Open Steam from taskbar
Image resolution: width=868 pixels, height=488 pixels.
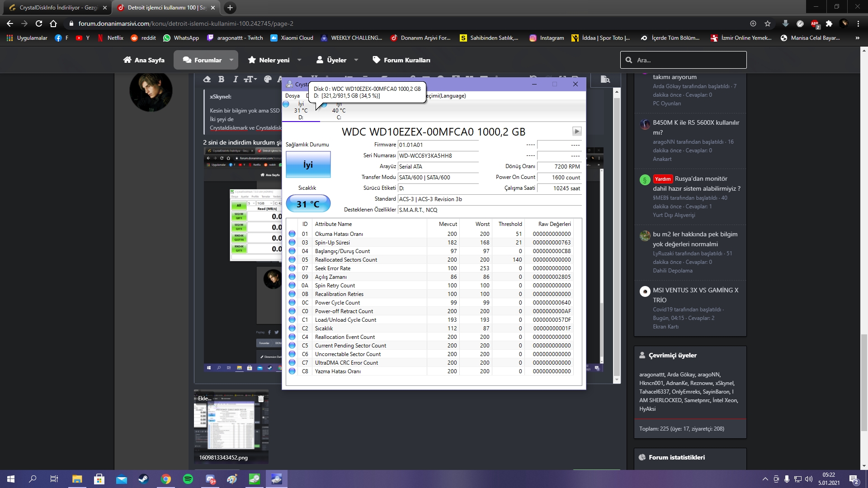(143, 479)
